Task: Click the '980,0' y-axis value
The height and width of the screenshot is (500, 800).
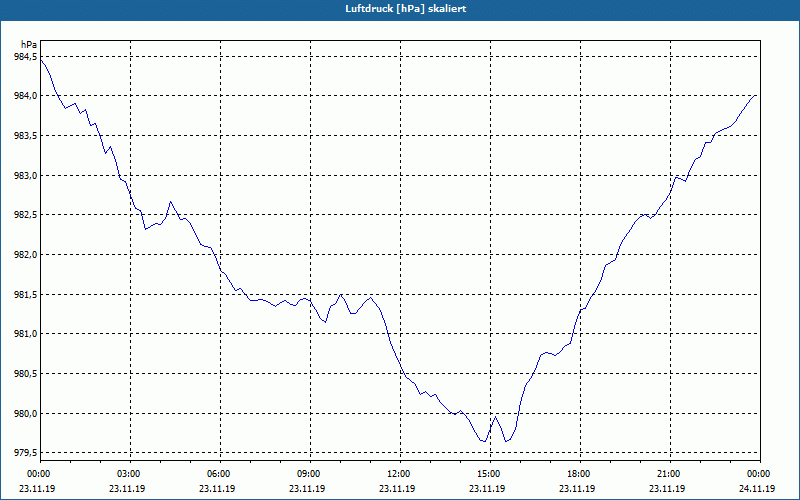Action: (25, 413)
